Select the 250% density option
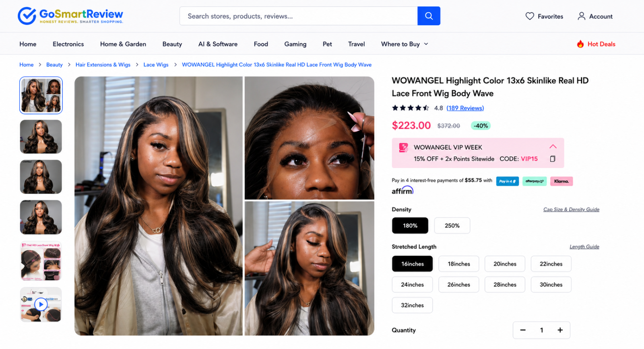This screenshot has height=349, width=644. pos(452,225)
